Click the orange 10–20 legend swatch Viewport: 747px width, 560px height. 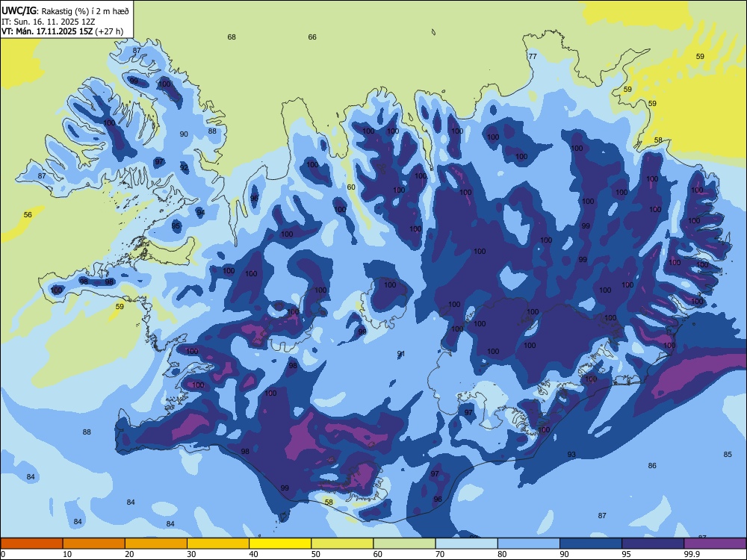(94, 544)
